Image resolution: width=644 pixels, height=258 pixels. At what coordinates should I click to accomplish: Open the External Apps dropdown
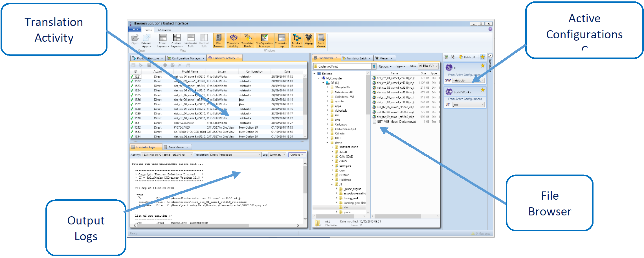pyautogui.click(x=146, y=41)
